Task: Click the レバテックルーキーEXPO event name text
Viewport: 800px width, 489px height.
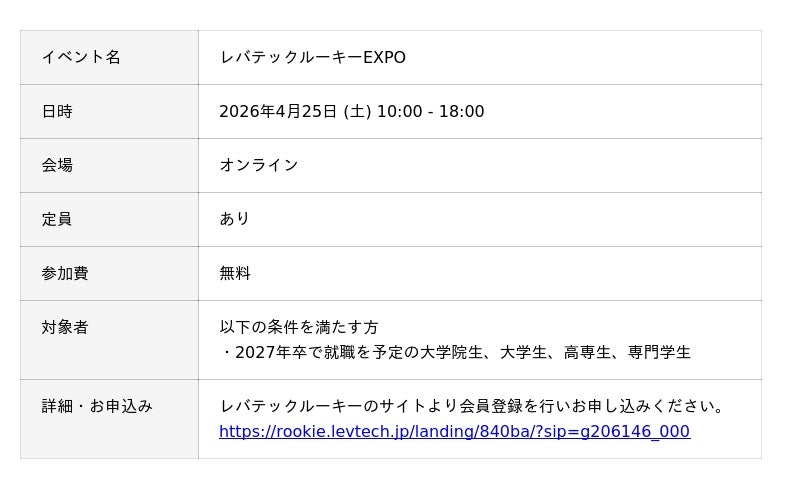Action: tap(312, 58)
